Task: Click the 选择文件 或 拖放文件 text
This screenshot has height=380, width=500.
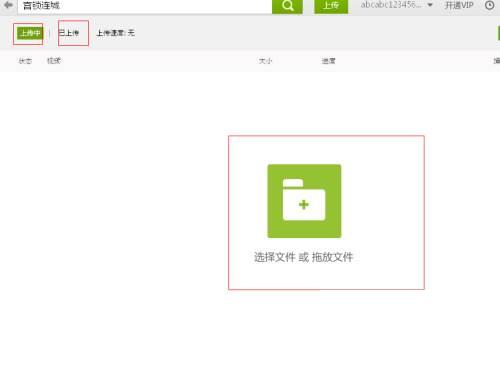Action: coord(303,257)
